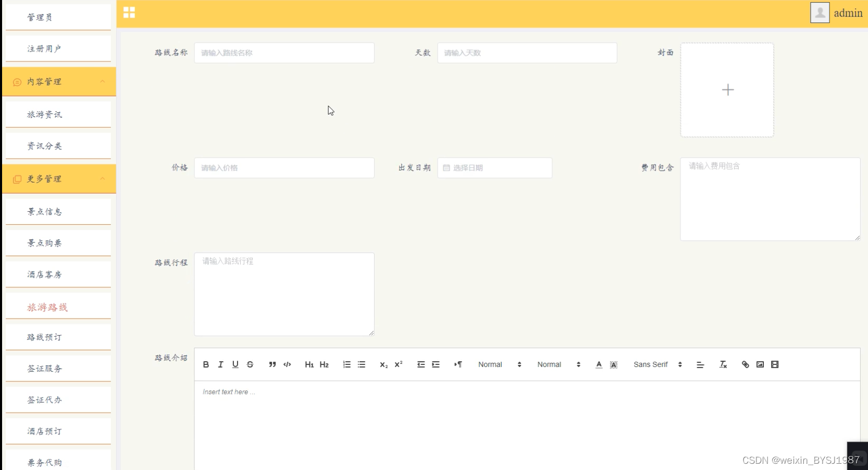Focus the 价格 input field
Viewport: 868px width, 470px height.
tap(284, 168)
